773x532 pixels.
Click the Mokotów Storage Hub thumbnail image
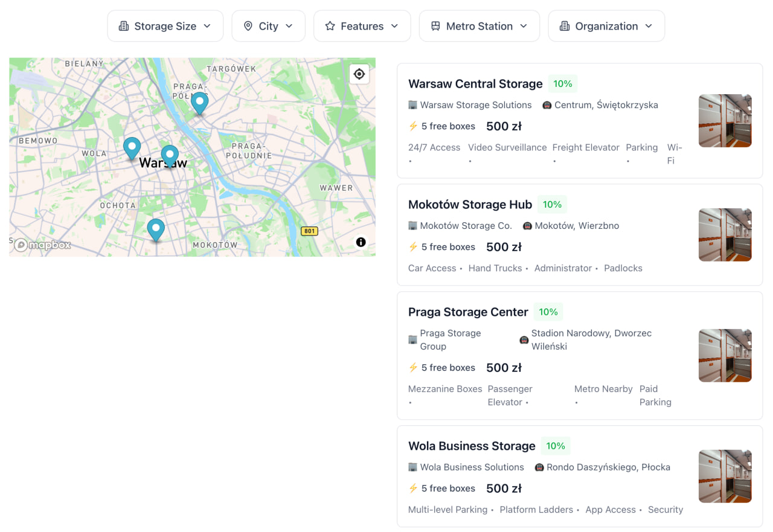click(725, 235)
